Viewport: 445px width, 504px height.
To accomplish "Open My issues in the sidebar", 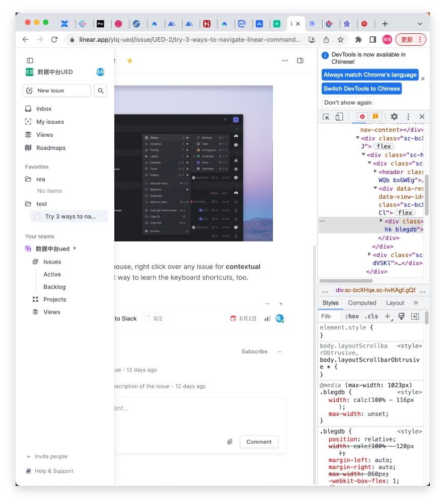I will click(x=50, y=122).
